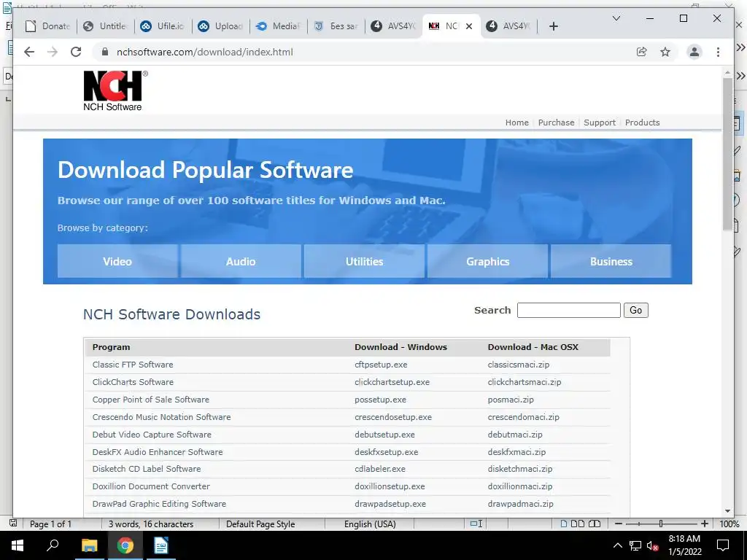Browse the Audio category

pos(241,261)
